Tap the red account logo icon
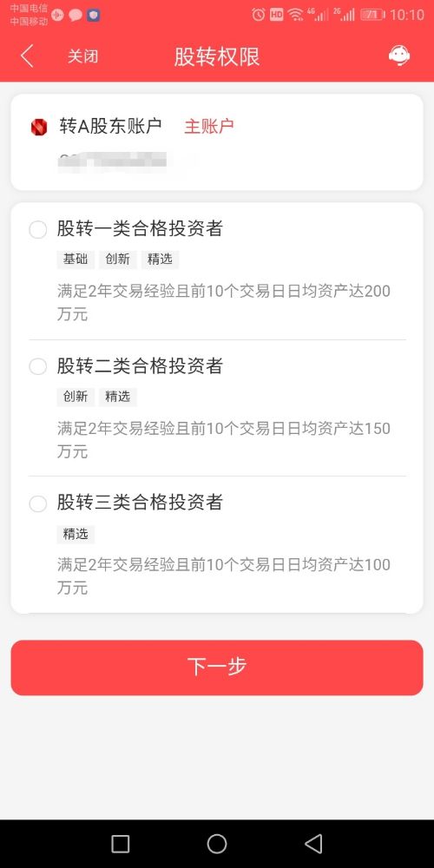Image resolution: width=434 pixels, height=868 pixels. [x=39, y=128]
